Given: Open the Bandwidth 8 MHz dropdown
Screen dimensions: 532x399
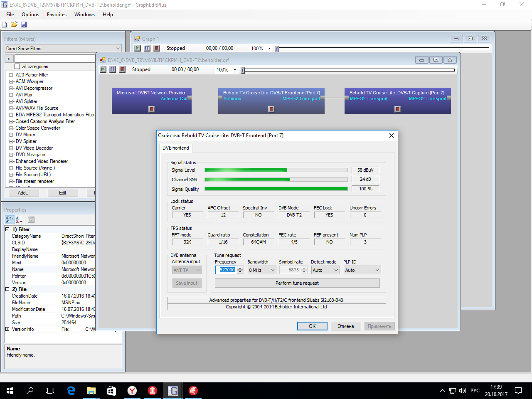Looking at the screenshot, I should click(262, 270).
